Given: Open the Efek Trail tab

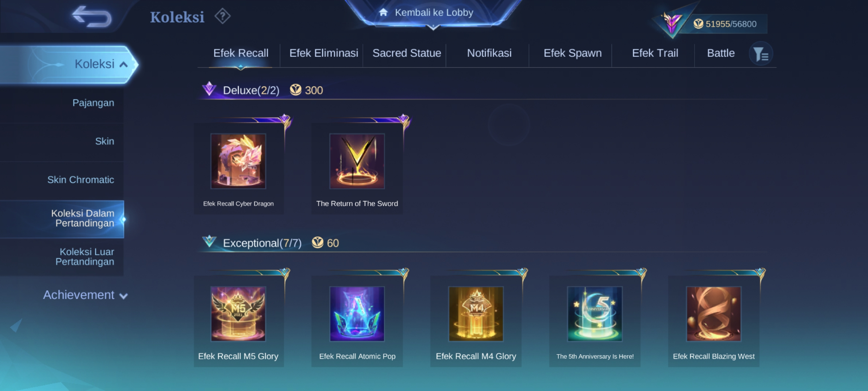Looking at the screenshot, I should point(655,53).
